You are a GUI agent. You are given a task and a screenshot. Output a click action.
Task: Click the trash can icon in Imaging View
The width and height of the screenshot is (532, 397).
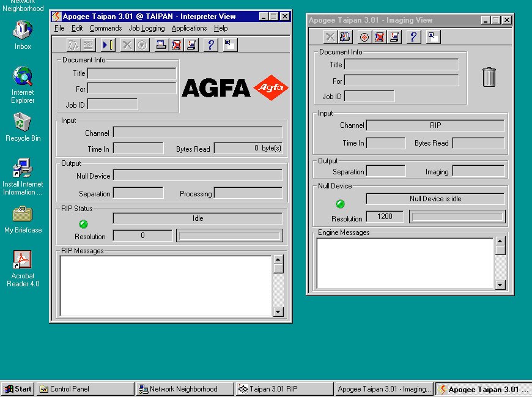[x=489, y=77]
